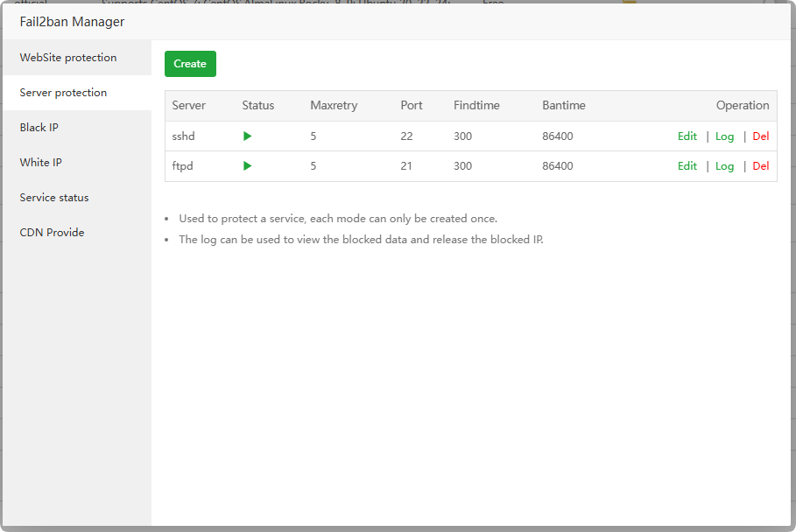Toggle the sshd status play icon

tap(248, 136)
